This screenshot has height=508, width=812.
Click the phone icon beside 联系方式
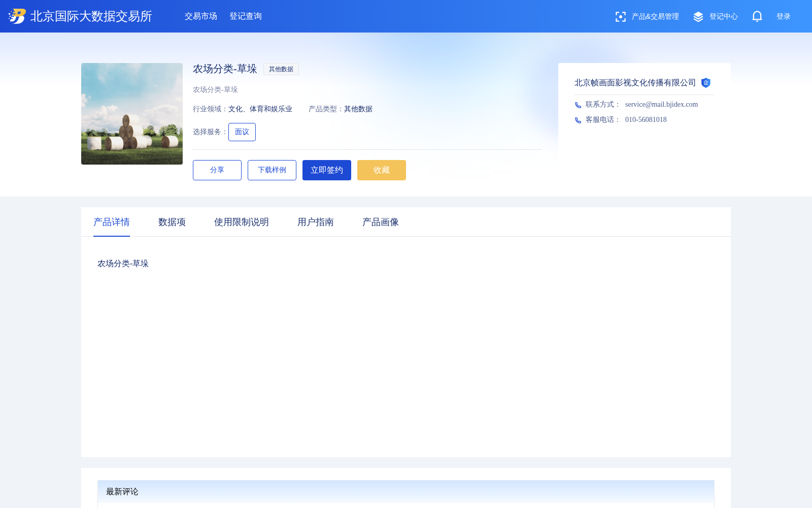pos(578,105)
